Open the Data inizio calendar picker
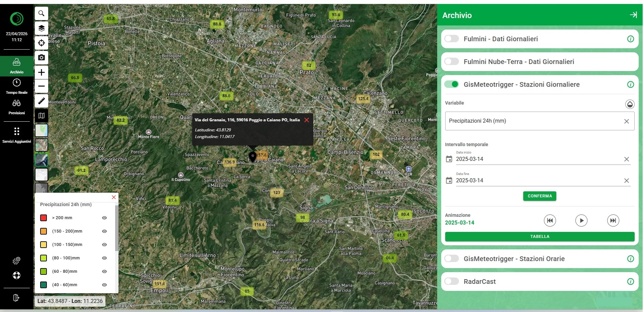This screenshot has width=644, height=312. 449,159
